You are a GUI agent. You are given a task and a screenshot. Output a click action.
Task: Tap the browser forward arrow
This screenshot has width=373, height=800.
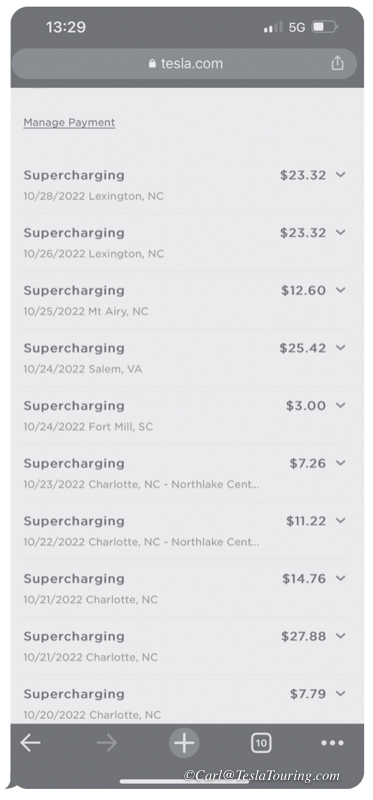pos(107,743)
